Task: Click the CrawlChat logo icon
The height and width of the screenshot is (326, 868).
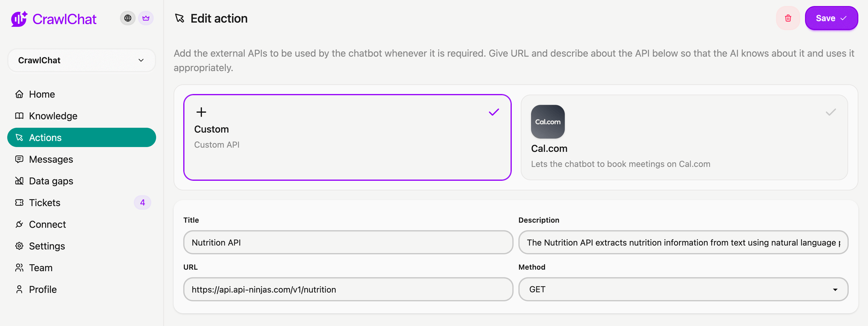Action: (19, 19)
